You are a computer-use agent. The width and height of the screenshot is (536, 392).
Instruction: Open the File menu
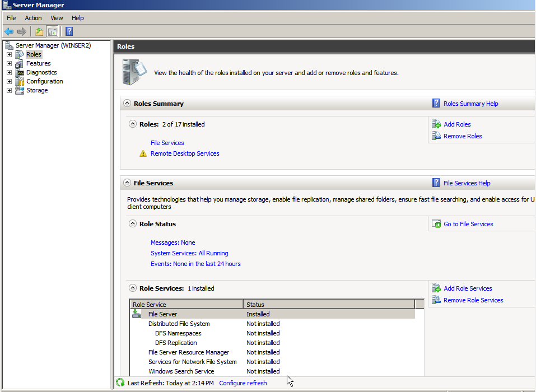coord(11,18)
